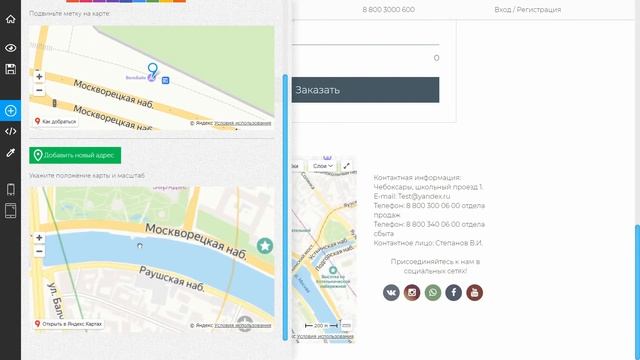Click 'Укажите положение карты и масштаб' label
The height and width of the screenshot is (360, 640).
click(87, 176)
